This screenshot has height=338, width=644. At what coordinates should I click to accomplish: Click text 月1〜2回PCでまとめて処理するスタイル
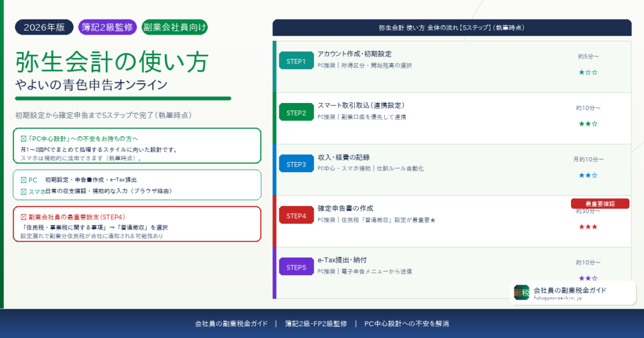[x=99, y=150]
